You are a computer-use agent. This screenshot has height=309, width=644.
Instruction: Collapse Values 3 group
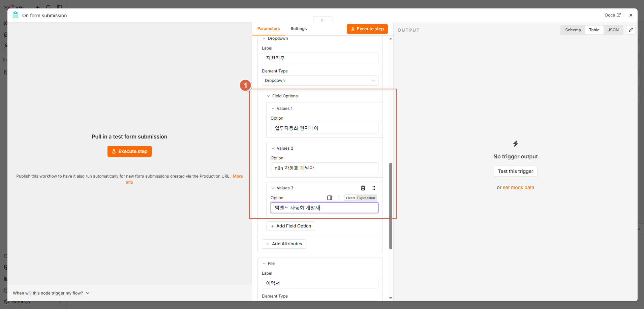[273, 188]
